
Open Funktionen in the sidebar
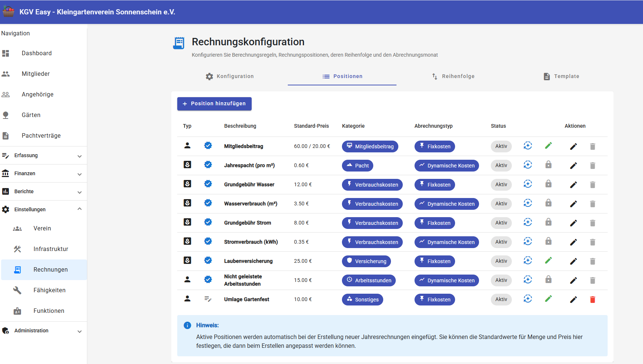[x=44, y=311]
